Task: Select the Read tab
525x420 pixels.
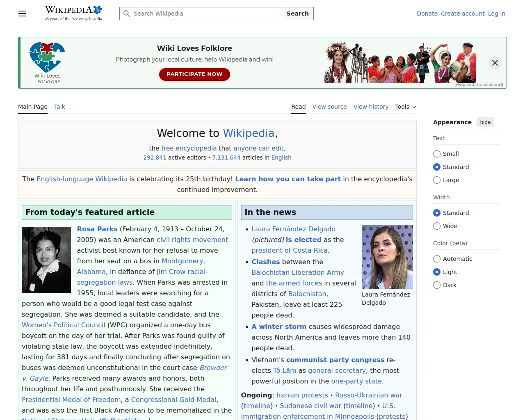Action: click(299, 107)
